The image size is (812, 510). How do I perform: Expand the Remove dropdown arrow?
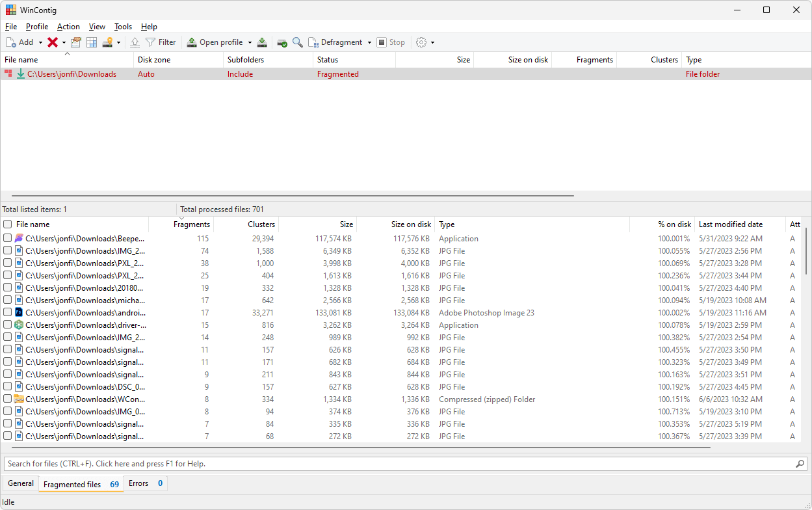click(64, 43)
